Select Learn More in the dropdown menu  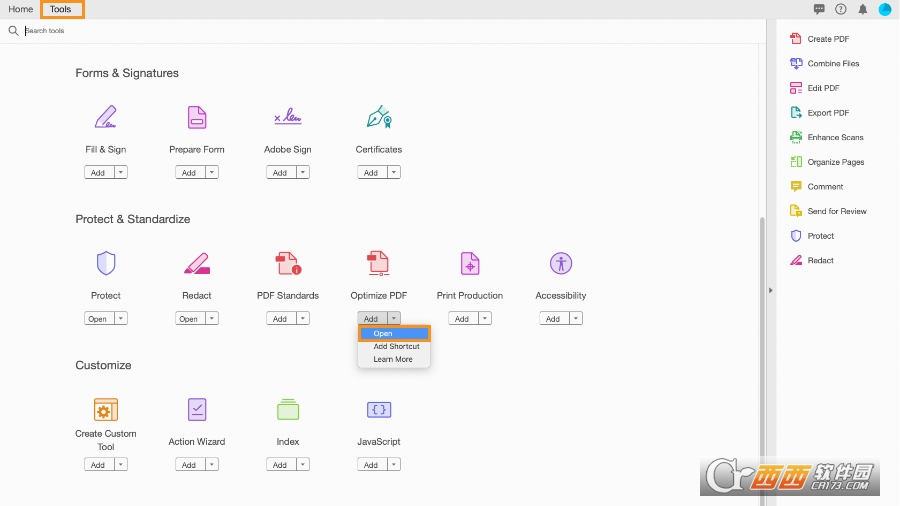(x=394, y=360)
